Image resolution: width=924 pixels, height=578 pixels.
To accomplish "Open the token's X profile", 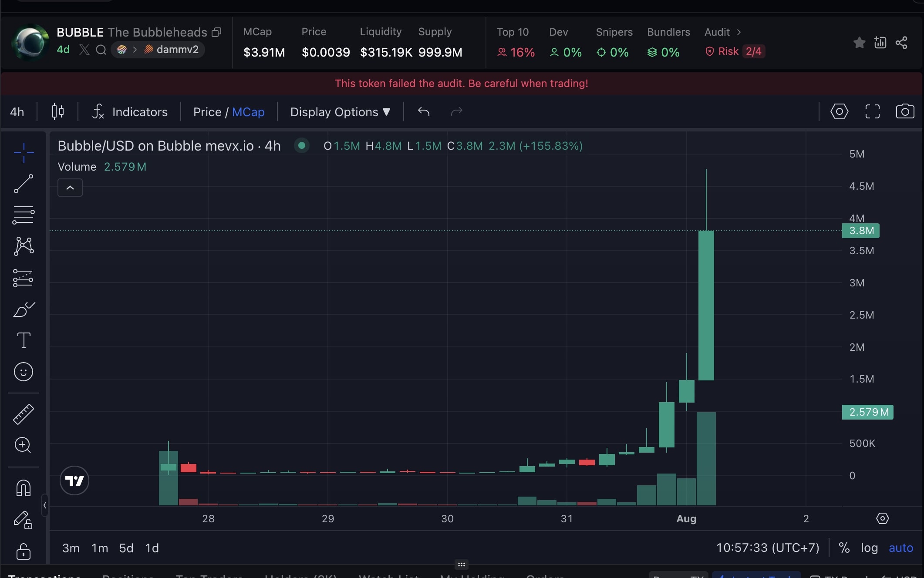I will (84, 50).
